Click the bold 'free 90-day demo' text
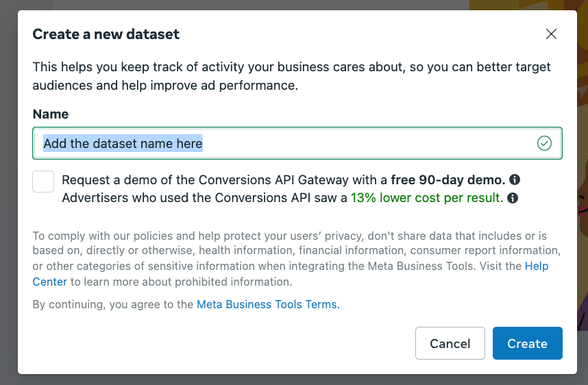588x385 pixels. tap(448, 180)
